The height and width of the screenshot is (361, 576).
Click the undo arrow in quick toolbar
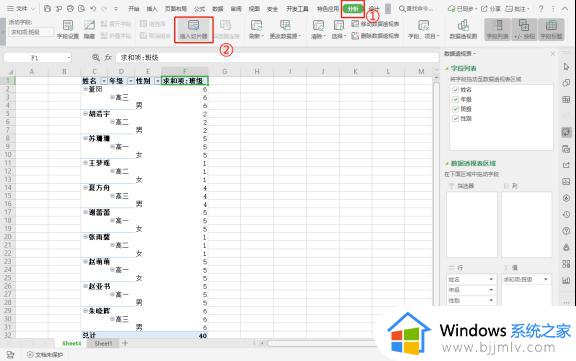(93, 8)
